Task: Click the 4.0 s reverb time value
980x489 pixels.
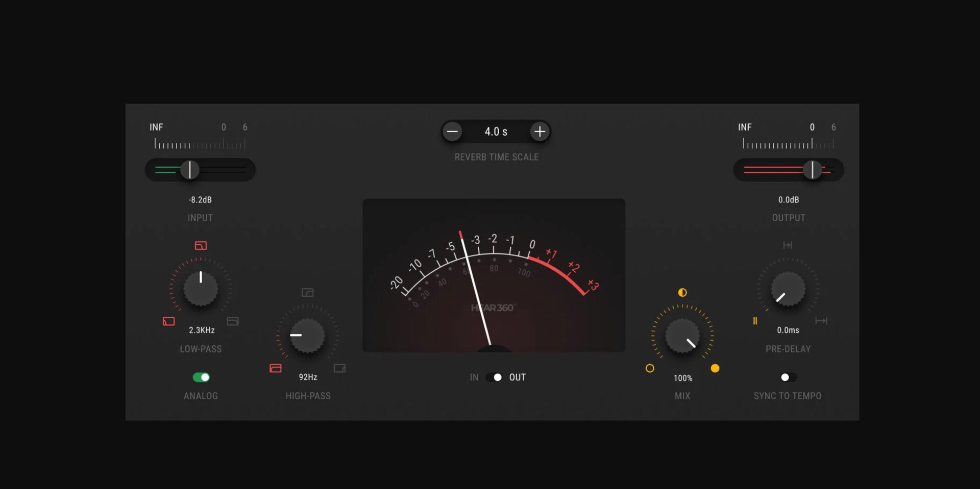Action: click(496, 132)
